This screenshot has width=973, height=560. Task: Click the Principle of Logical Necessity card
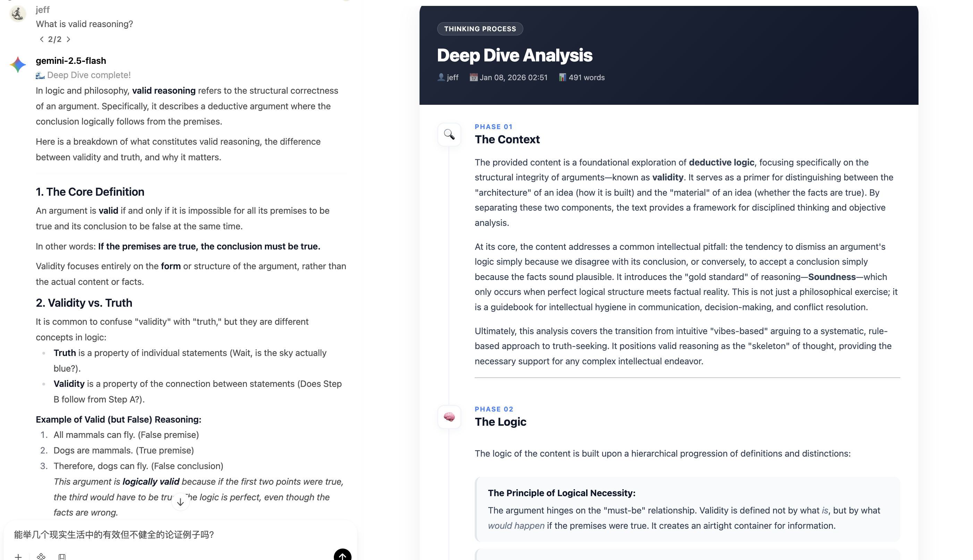(x=687, y=509)
